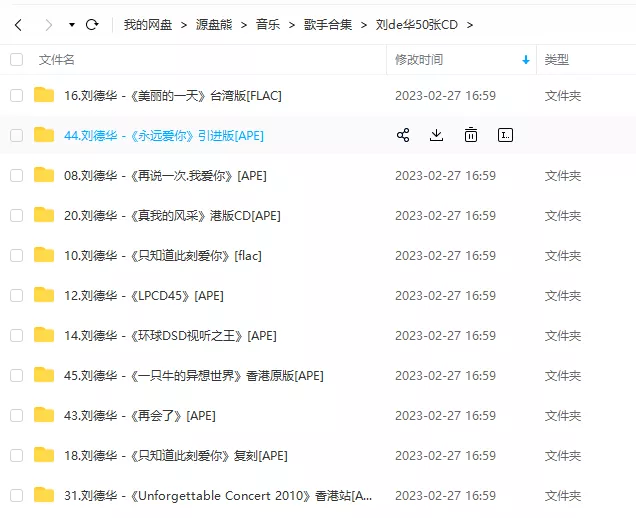Click the forward navigation arrow
Image resolution: width=636 pixels, height=518 pixels.
point(47,24)
